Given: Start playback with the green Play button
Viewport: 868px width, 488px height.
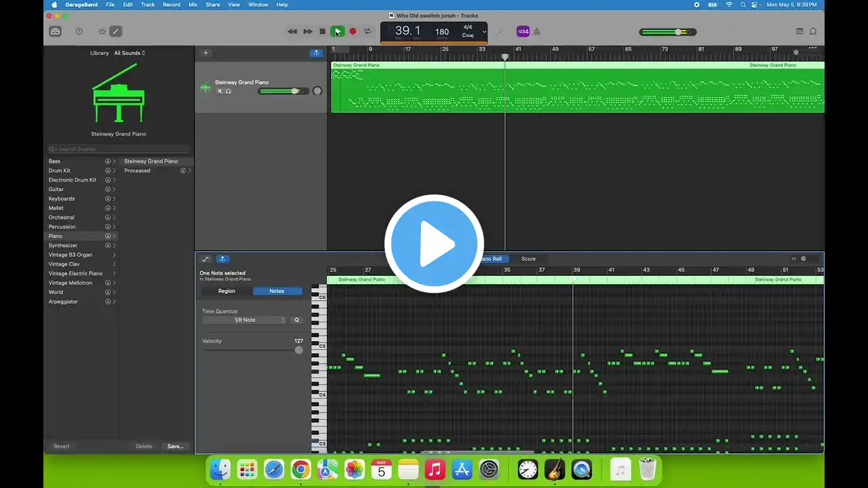Looking at the screenshot, I should tap(337, 31).
